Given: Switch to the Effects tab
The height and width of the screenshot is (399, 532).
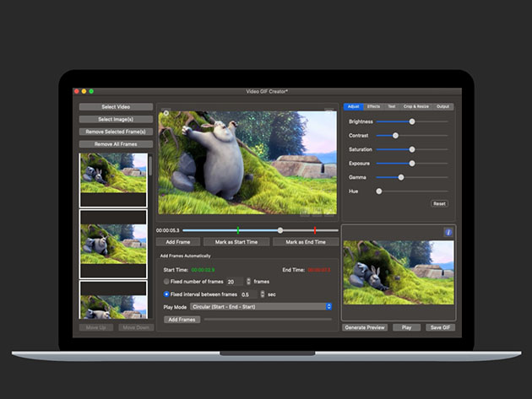Looking at the screenshot, I should pyautogui.click(x=373, y=106).
